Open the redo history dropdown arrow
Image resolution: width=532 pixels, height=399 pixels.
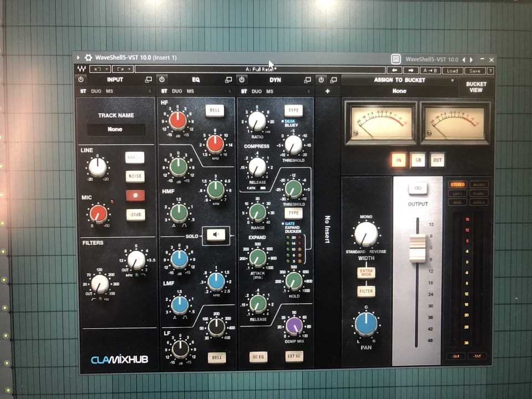pos(129,69)
